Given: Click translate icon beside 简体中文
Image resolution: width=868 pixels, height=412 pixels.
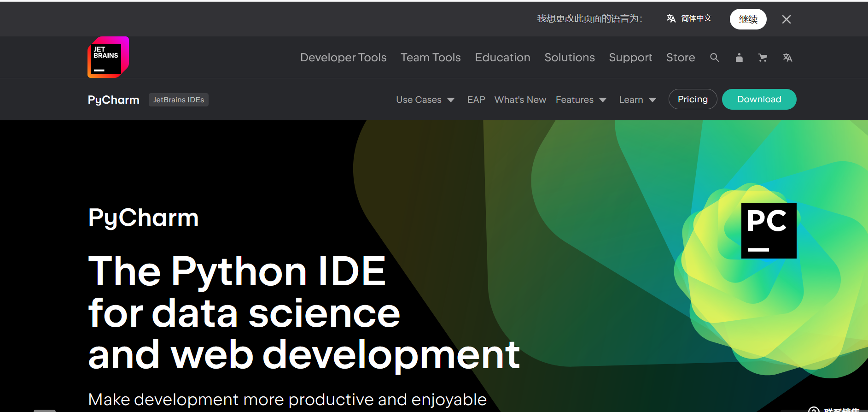Looking at the screenshot, I should 671,18.
